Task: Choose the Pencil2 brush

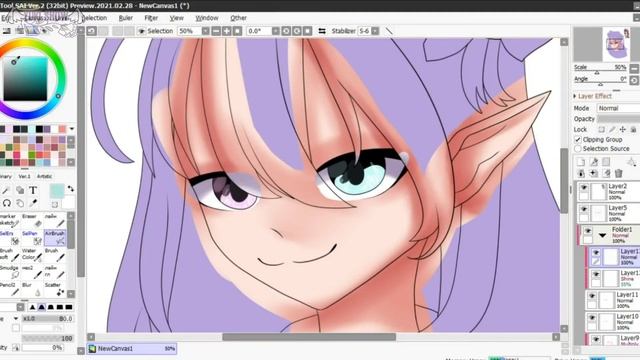Action: pos(10,289)
